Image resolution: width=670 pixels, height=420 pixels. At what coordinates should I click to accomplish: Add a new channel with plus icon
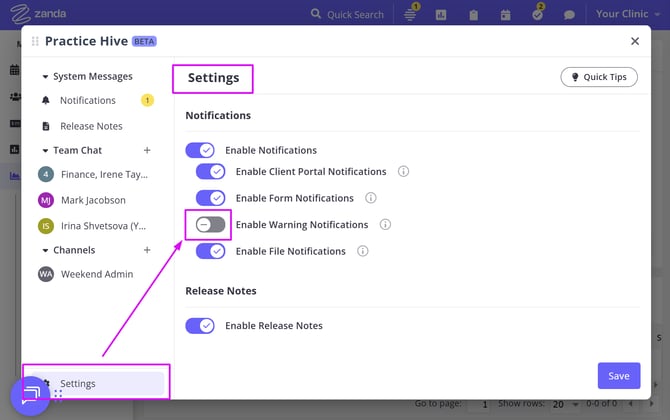pos(147,250)
